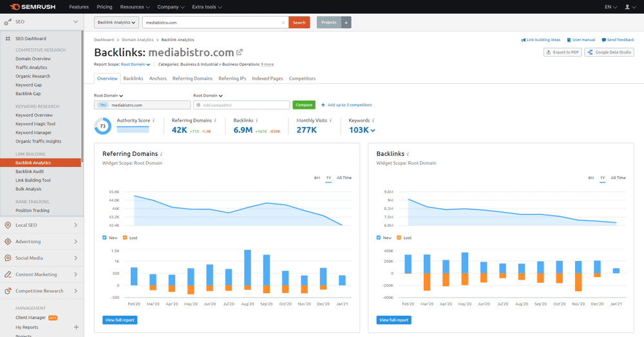The height and width of the screenshot is (337, 644).
Task: Toggle New checkbox in Referring Domains chart
Action: (104, 238)
